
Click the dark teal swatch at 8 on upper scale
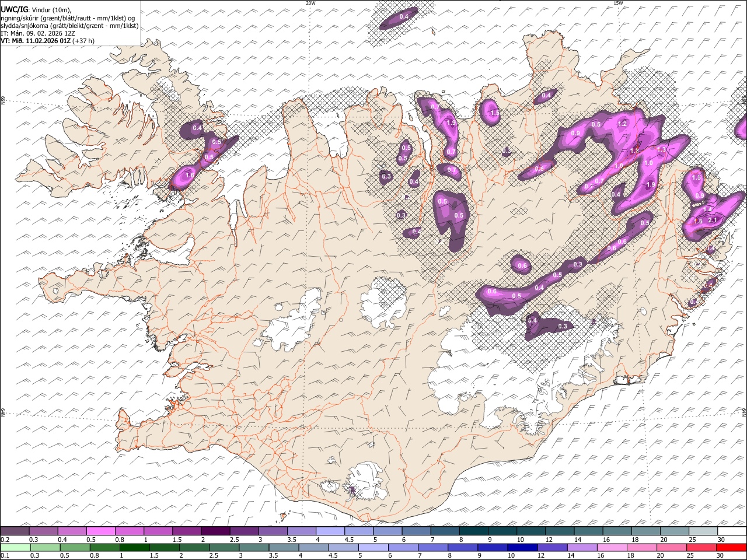473,531
